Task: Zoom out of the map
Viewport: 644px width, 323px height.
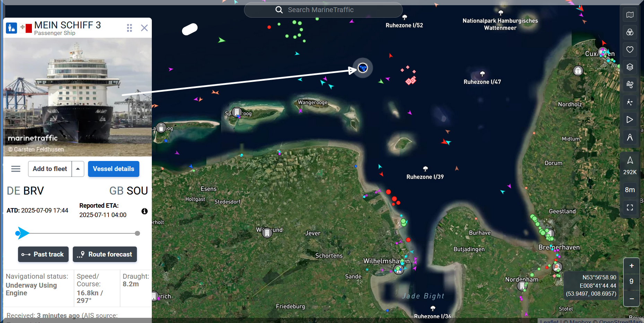Action: [x=632, y=298]
